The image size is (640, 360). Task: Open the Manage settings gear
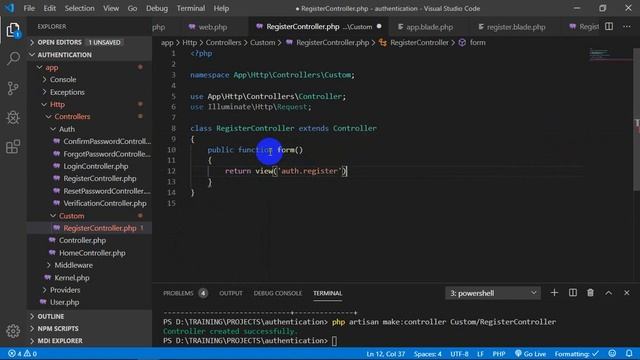(x=13, y=331)
